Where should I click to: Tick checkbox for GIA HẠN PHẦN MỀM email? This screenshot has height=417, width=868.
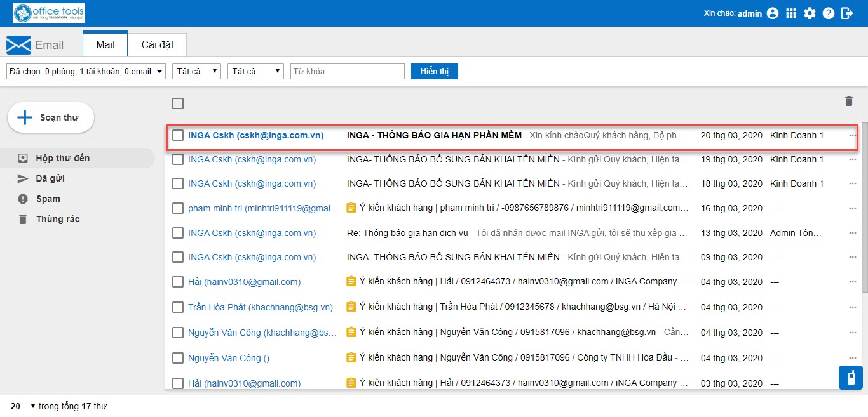point(178,135)
